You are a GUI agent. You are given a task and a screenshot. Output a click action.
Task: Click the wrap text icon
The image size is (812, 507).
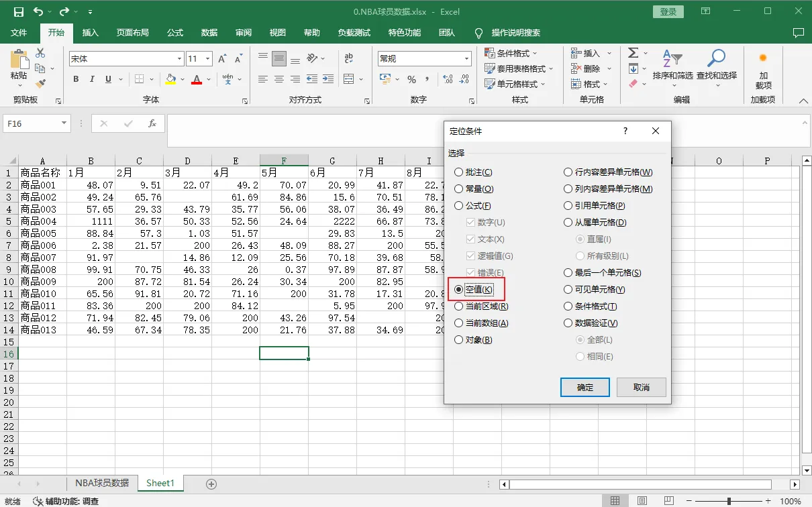point(348,59)
